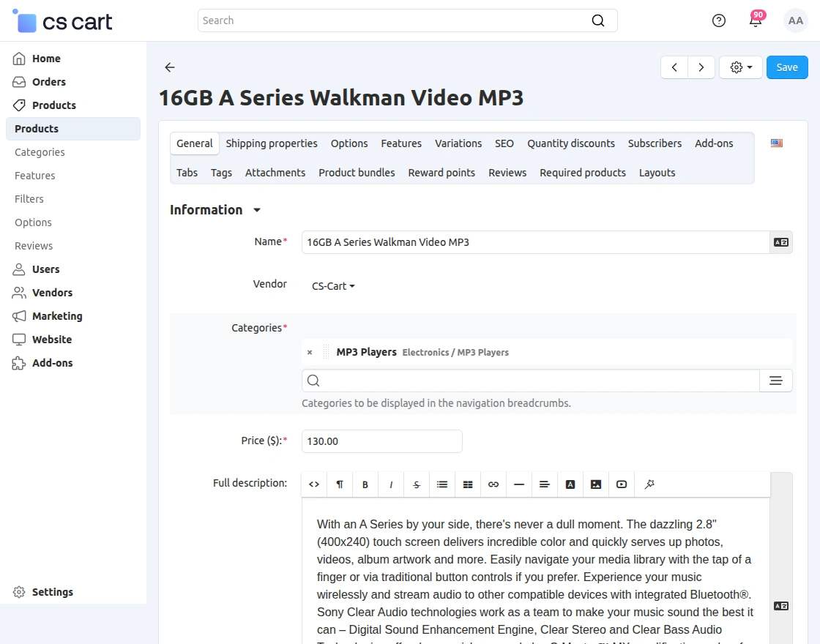Insert a bulleted list in description
Screen dimensions: 820x644
(x=442, y=484)
